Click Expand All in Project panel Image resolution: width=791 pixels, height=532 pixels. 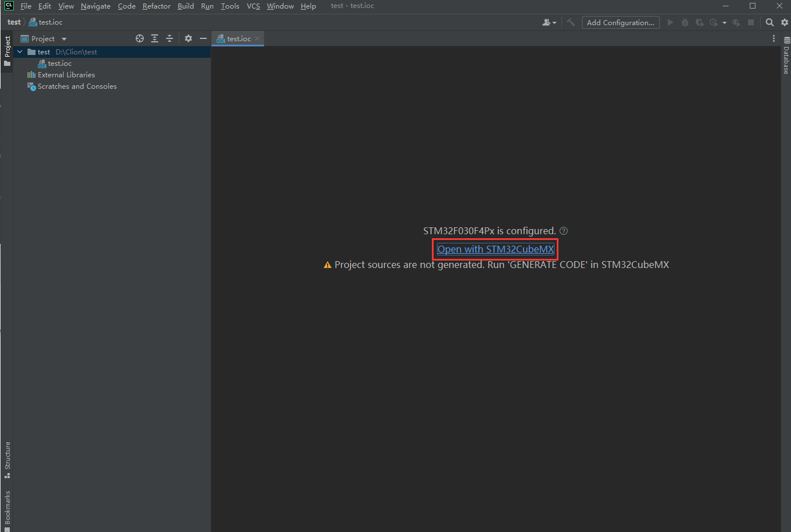[x=155, y=38]
